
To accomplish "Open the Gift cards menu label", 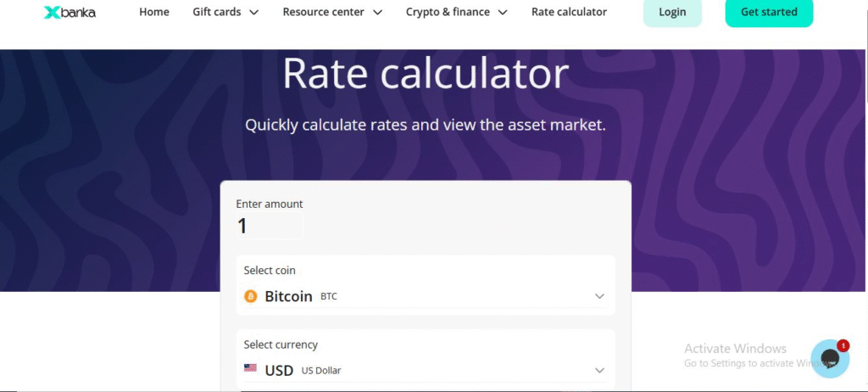I will [x=216, y=12].
